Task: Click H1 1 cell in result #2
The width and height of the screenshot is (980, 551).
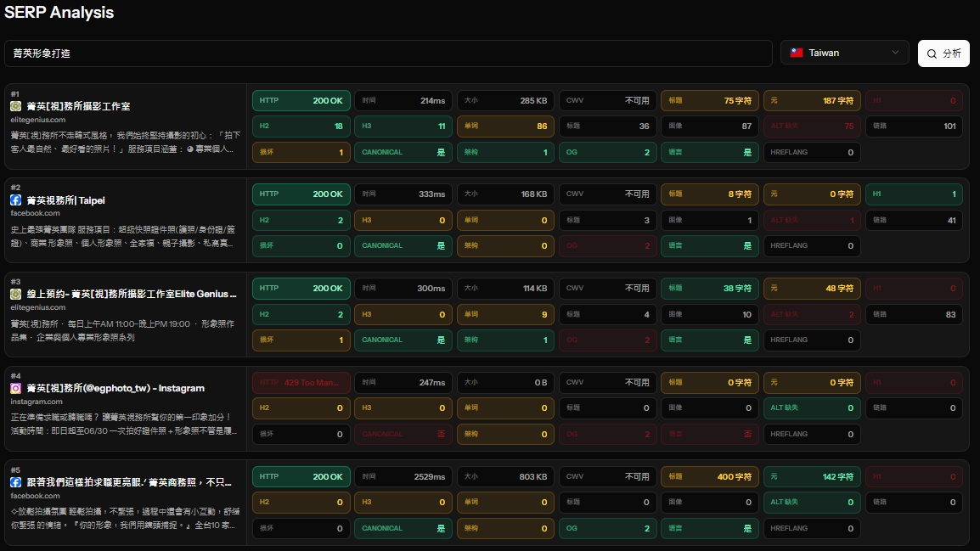Action: [x=915, y=194]
